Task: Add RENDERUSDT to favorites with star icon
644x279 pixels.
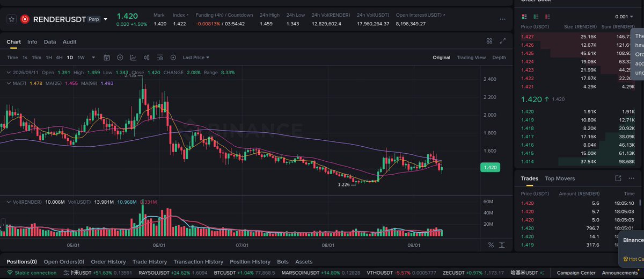Action: pyautogui.click(x=11, y=19)
